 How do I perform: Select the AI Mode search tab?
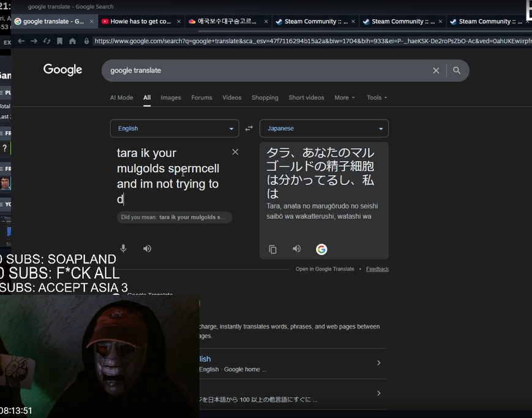point(121,97)
